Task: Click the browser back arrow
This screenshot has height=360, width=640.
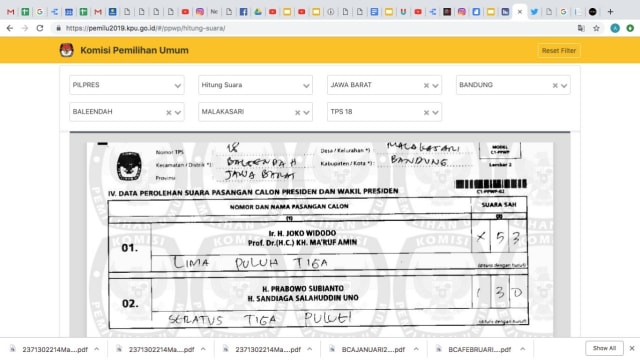Action: tap(10, 28)
